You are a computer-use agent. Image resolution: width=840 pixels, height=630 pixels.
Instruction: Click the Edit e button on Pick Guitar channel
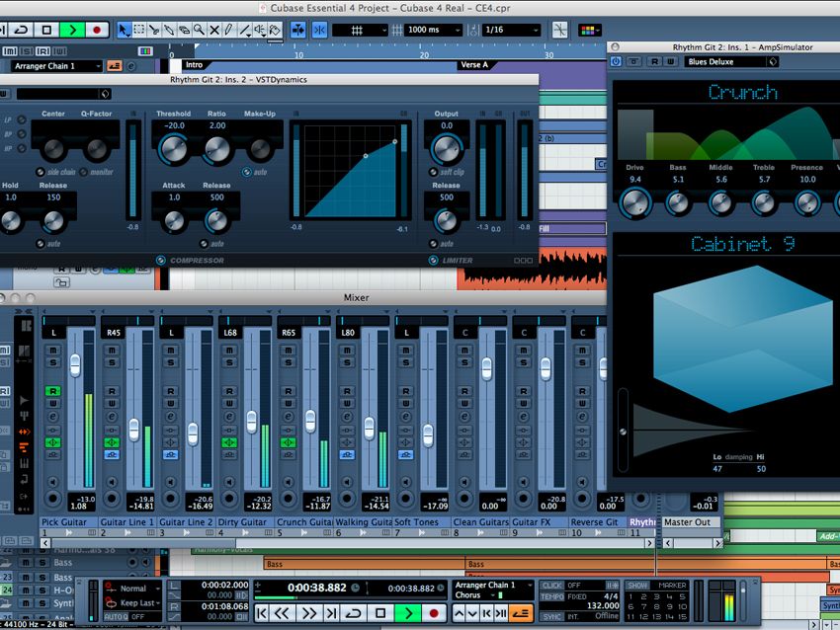pyautogui.click(x=52, y=417)
